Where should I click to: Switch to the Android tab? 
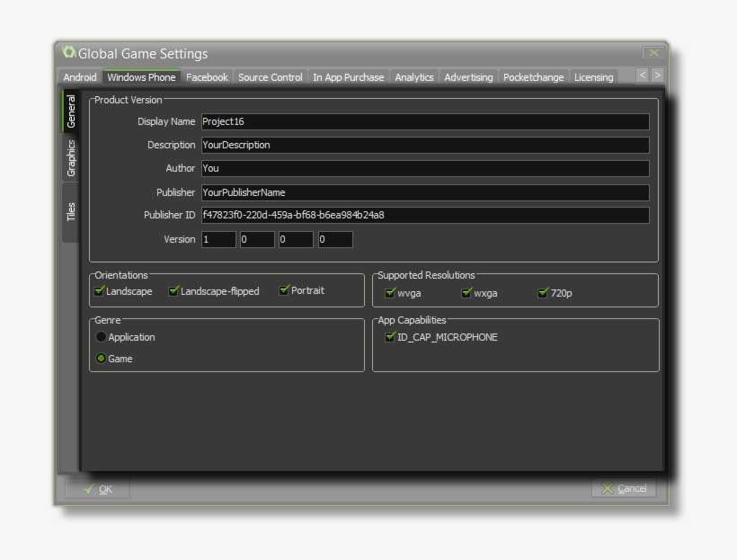(80, 77)
